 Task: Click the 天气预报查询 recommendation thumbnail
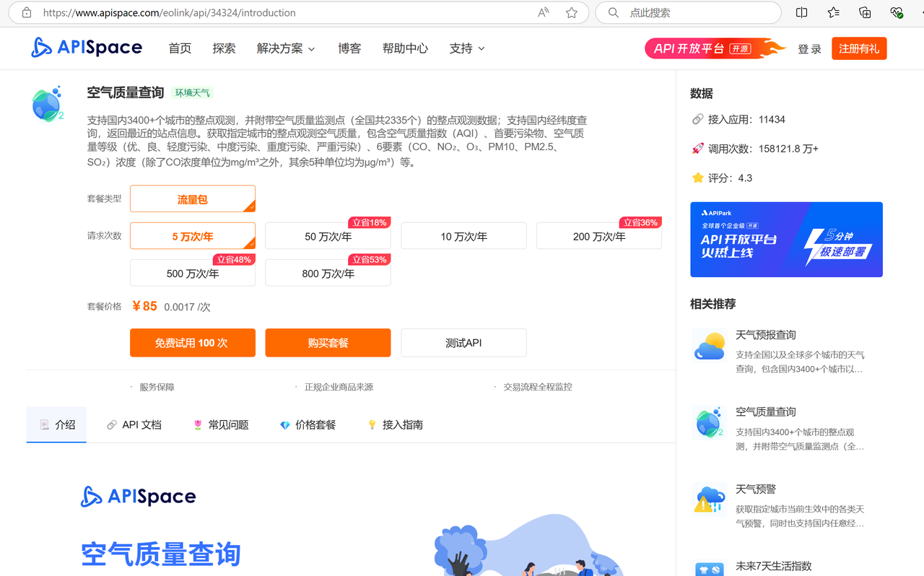pyautogui.click(x=709, y=345)
